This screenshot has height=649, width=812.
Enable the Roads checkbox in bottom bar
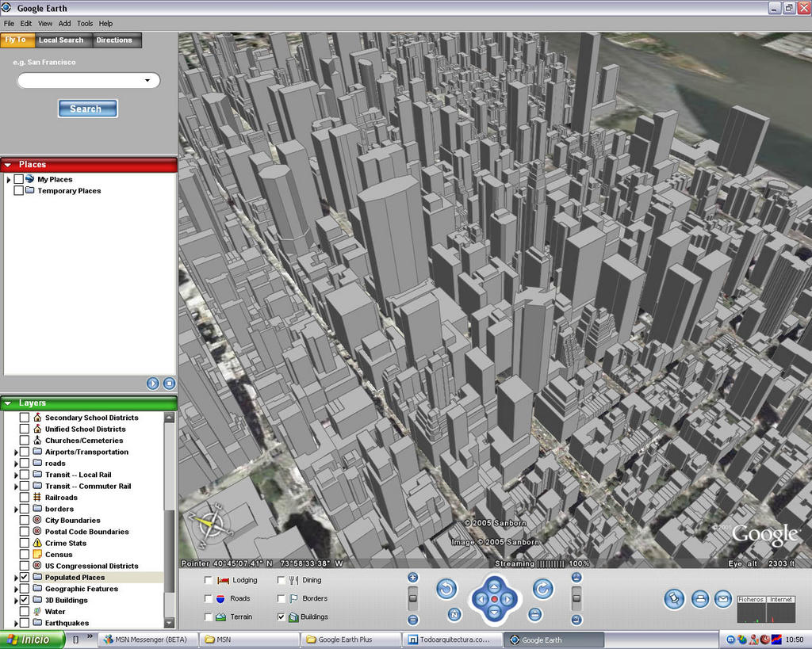[x=209, y=599]
